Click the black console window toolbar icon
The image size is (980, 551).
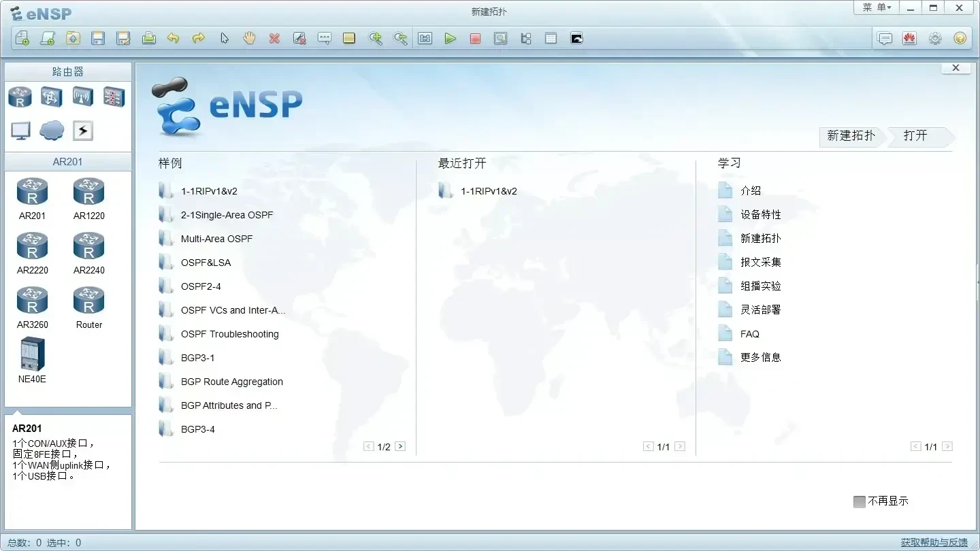coord(576,38)
